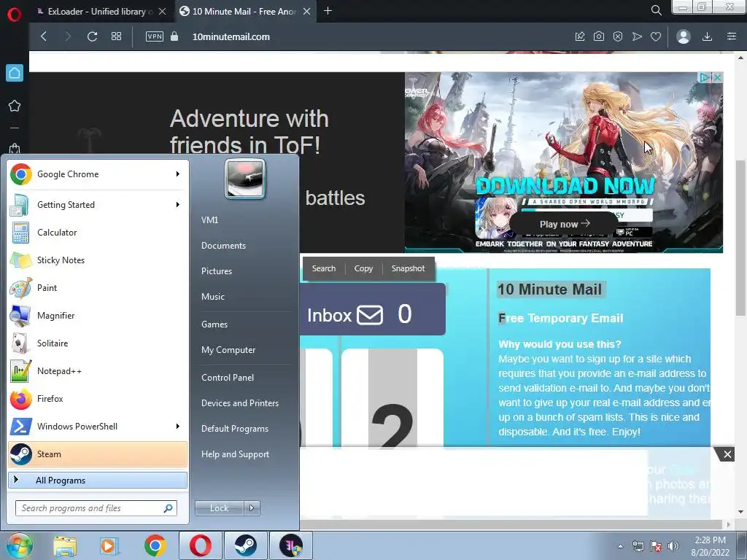747x560 pixels.
Task: Expand Google Chrome jump list arrow
Action: (x=178, y=174)
